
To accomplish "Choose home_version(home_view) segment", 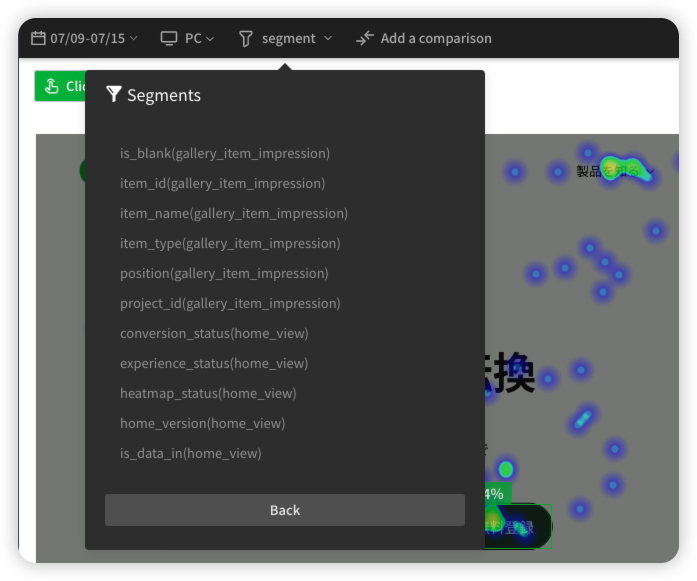I will [x=202, y=423].
